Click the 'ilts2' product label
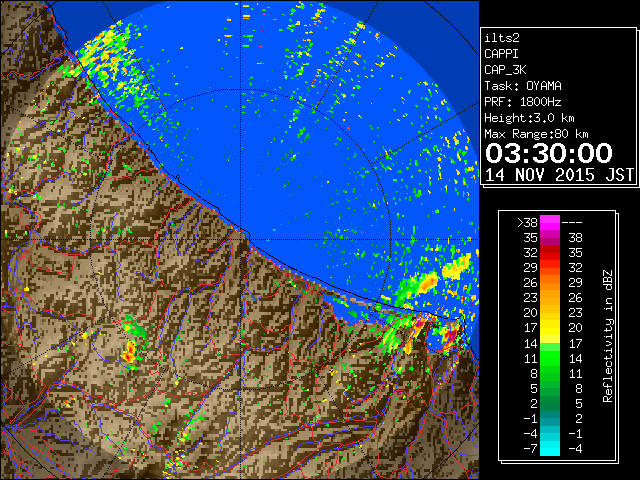 (x=502, y=38)
